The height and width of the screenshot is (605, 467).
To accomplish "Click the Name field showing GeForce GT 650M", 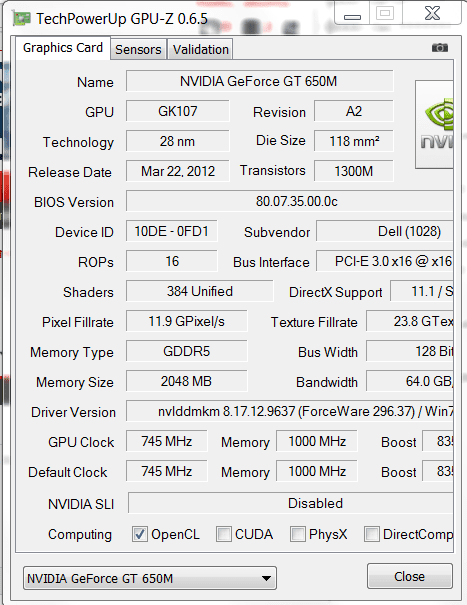I will click(x=259, y=81).
